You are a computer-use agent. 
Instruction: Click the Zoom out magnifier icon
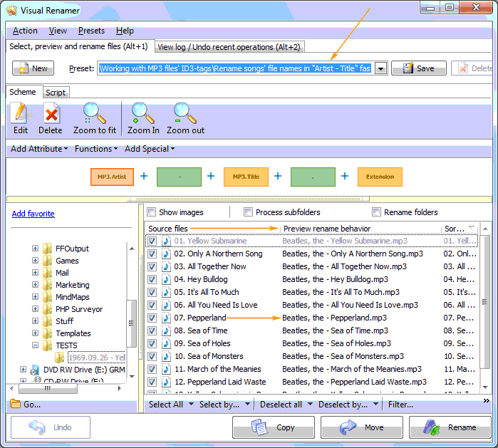coord(185,113)
